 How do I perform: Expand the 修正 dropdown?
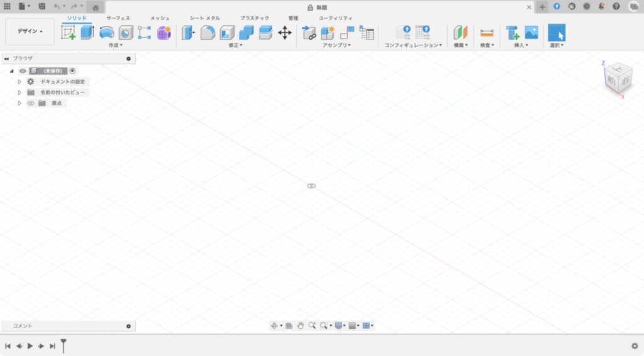point(235,45)
